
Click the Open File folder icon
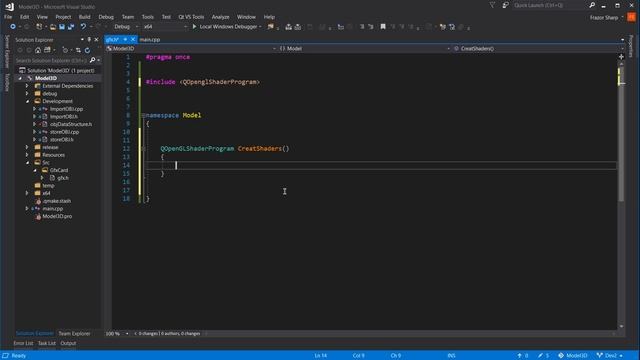click(53, 27)
